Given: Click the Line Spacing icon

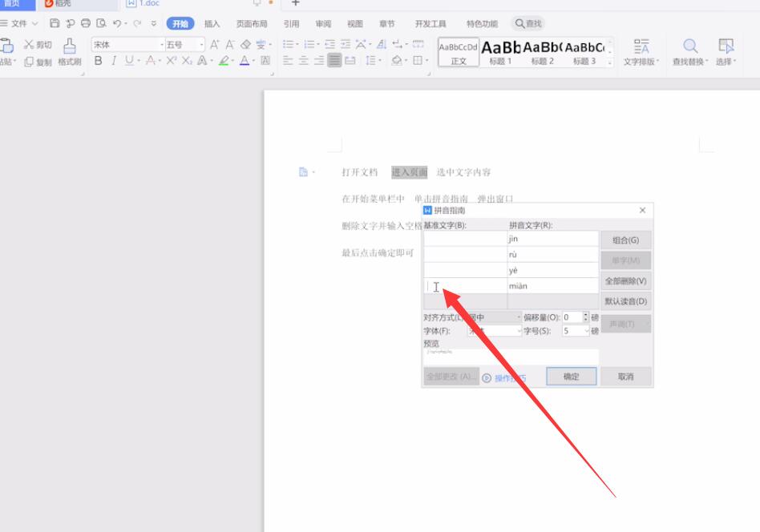Looking at the screenshot, I should pyautogui.click(x=371, y=61).
